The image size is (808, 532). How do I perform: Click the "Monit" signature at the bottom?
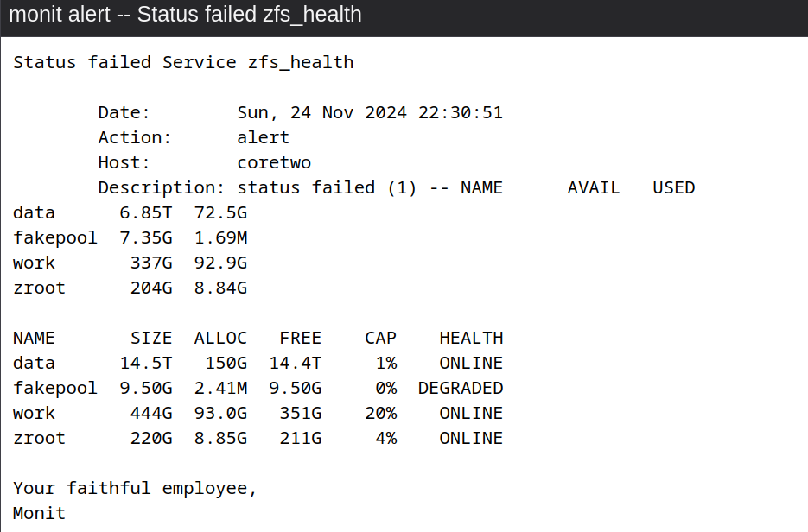40,513
